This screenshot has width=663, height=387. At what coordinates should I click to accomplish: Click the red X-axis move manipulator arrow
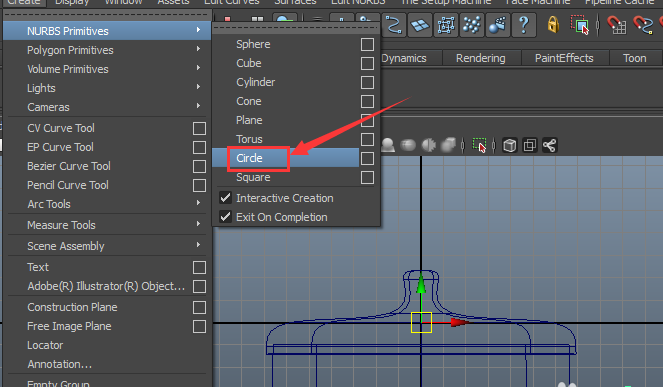[x=460, y=322]
